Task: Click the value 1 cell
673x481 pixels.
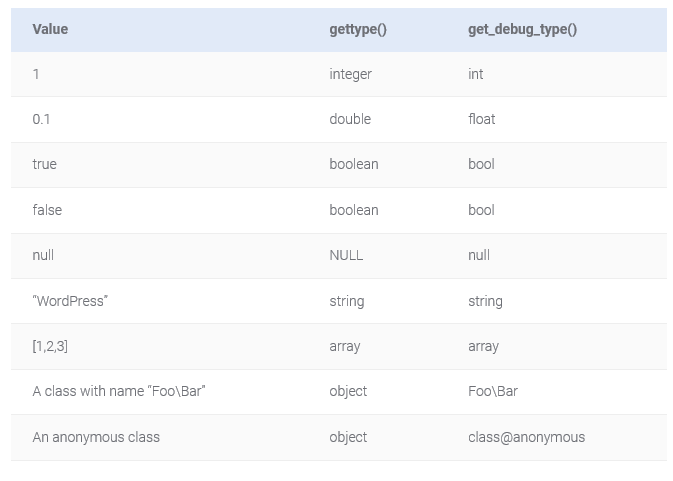Action: [x=36, y=74]
